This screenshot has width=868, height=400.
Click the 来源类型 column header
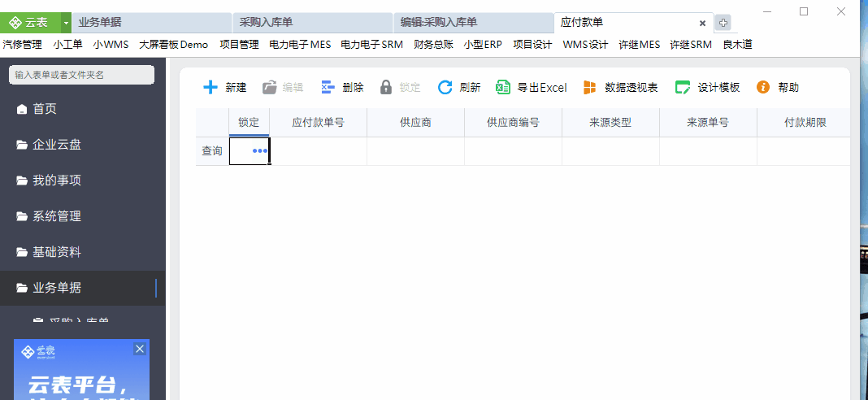(610, 123)
